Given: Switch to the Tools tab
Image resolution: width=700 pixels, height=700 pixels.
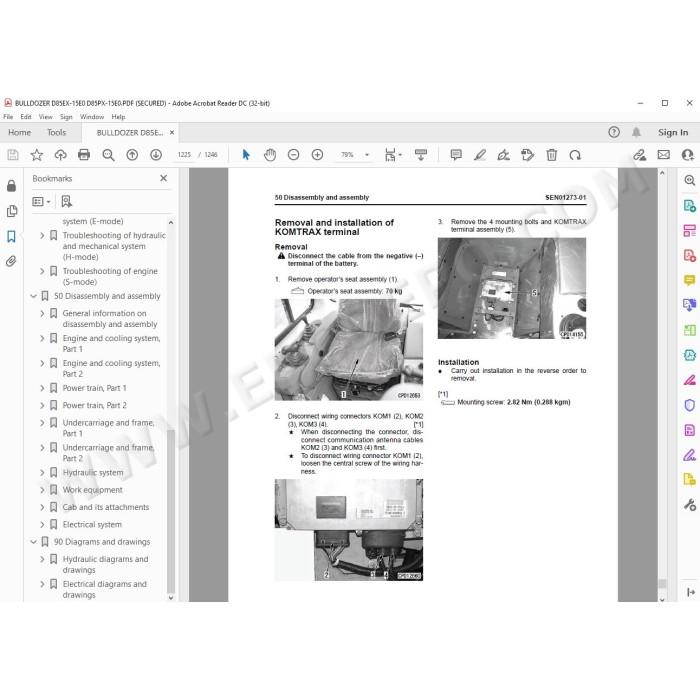Looking at the screenshot, I should 56,133.
